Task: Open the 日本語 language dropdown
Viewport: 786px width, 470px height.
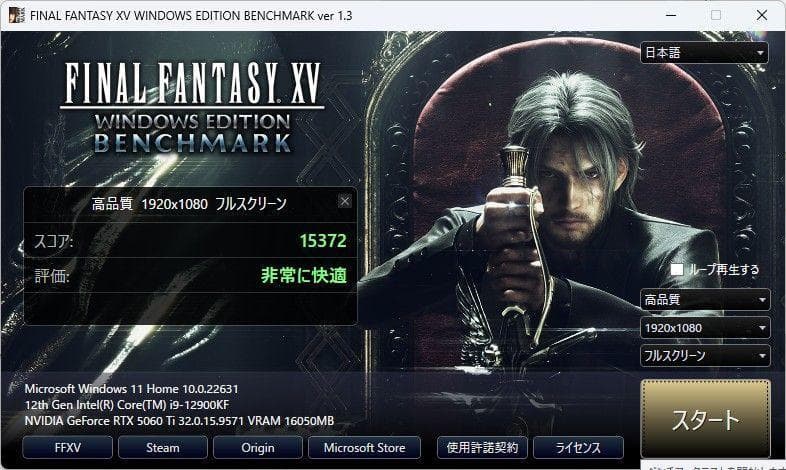Action: tap(704, 53)
